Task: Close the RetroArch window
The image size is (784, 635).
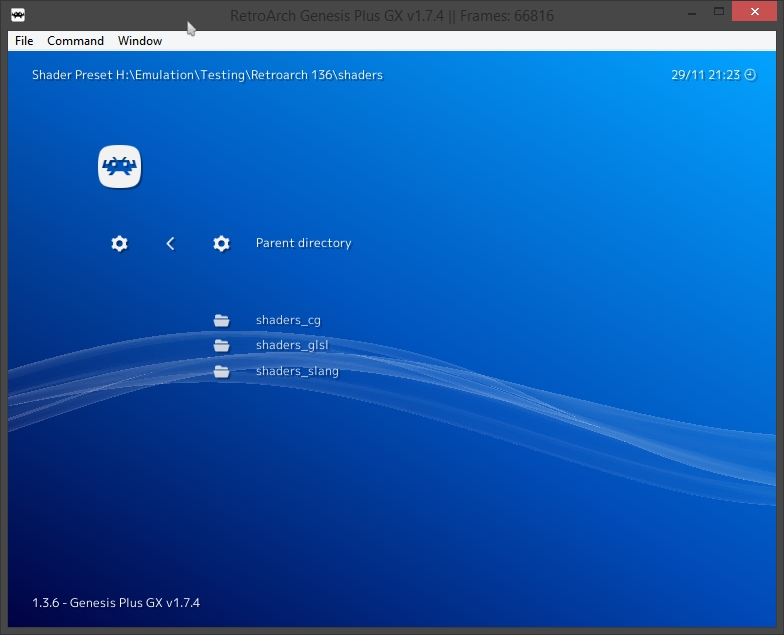Action: pos(754,12)
